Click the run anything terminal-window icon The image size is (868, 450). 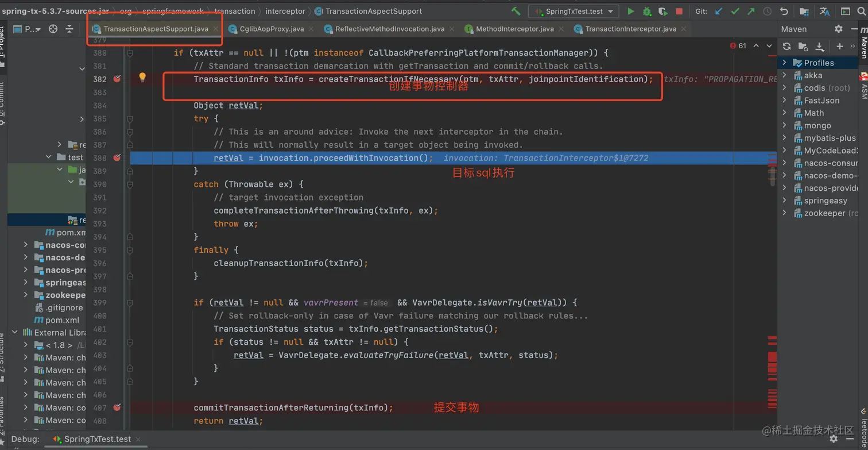pos(845,11)
